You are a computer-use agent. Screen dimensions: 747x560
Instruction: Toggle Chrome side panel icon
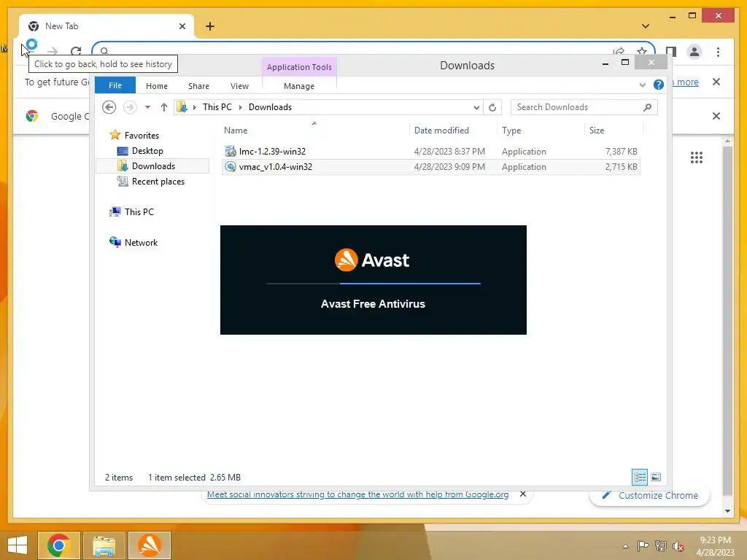(x=671, y=52)
